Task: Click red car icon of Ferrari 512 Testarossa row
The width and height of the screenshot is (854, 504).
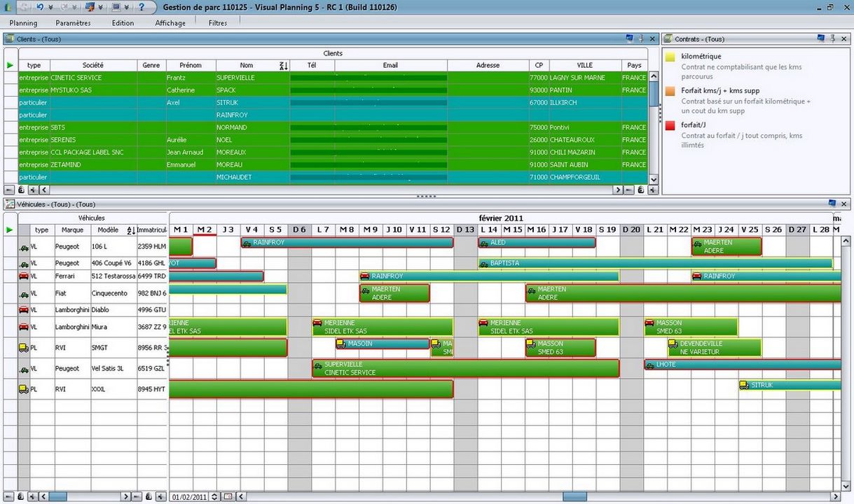Action: (24, 276)
